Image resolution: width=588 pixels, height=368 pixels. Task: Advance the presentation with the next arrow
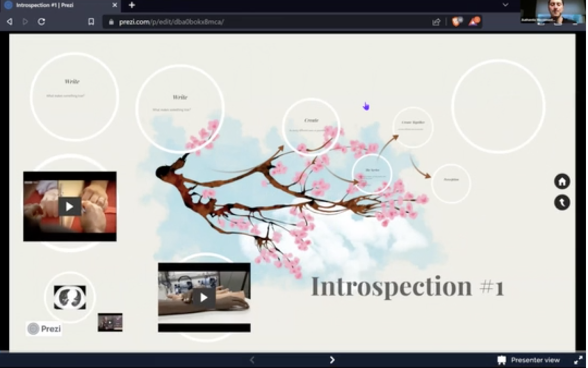click(332, 360)
